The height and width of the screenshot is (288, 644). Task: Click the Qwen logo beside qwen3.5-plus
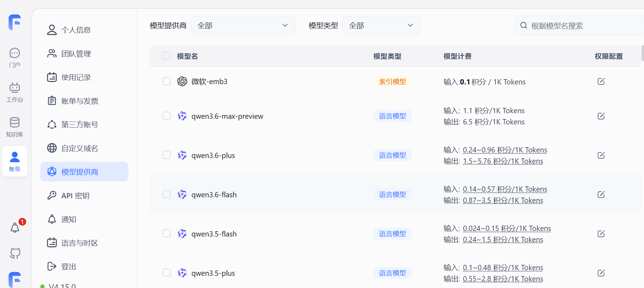182,273
